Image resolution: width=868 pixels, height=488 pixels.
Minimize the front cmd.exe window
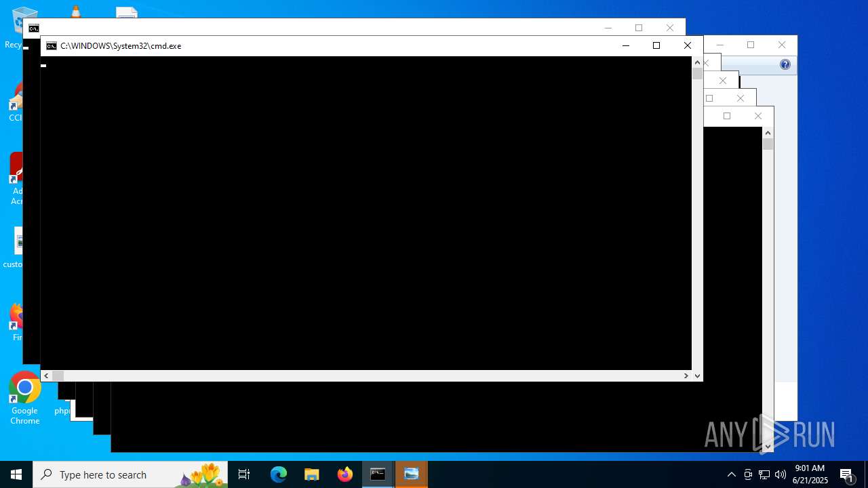pyautogui.click(x=625, y=45)
